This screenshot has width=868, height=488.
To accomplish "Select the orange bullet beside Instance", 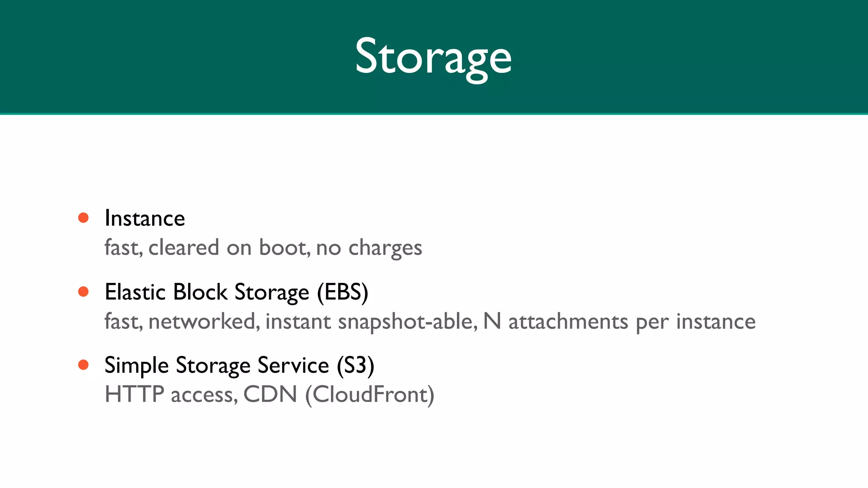I will pos(83,218).
